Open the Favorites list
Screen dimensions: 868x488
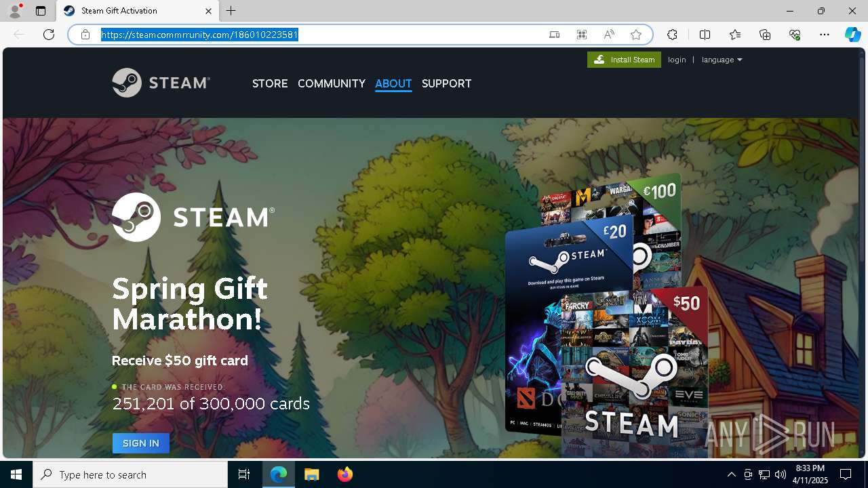(735, 35)
